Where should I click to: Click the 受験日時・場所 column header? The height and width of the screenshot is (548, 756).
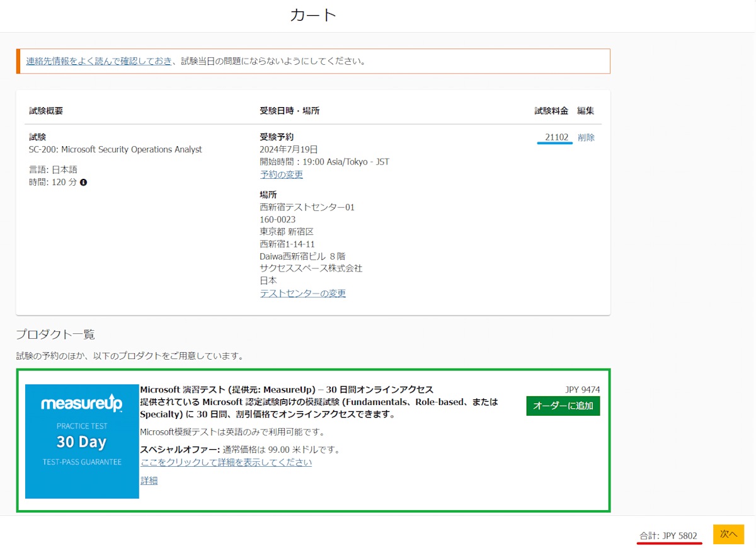[x=290, y=111]
